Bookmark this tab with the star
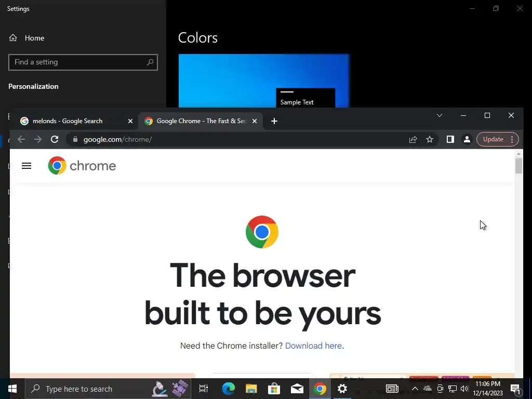 coord(430,139)
